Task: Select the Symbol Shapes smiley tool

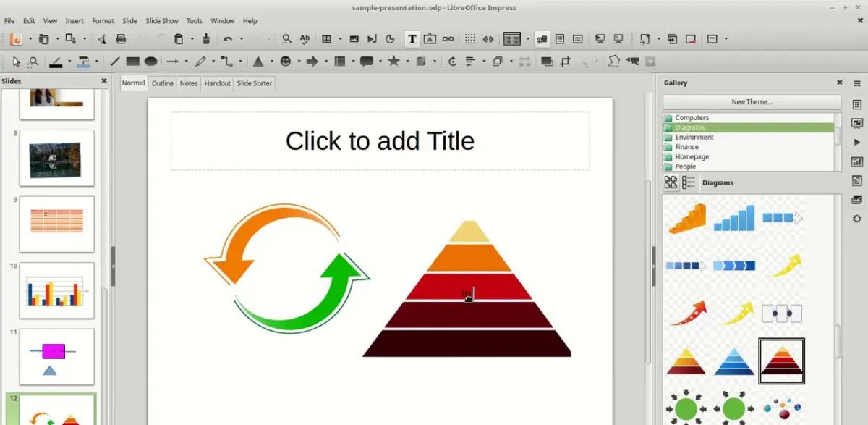Action: coord(286,62)
